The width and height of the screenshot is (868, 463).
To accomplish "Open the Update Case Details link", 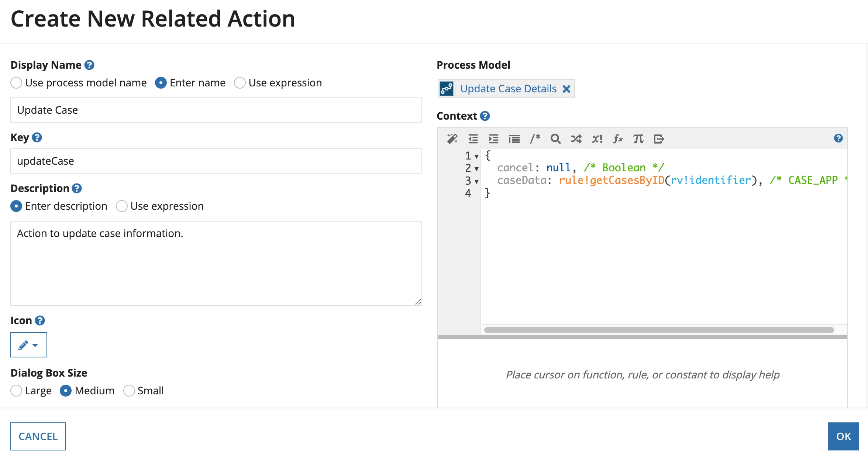I will pos(508,89).
